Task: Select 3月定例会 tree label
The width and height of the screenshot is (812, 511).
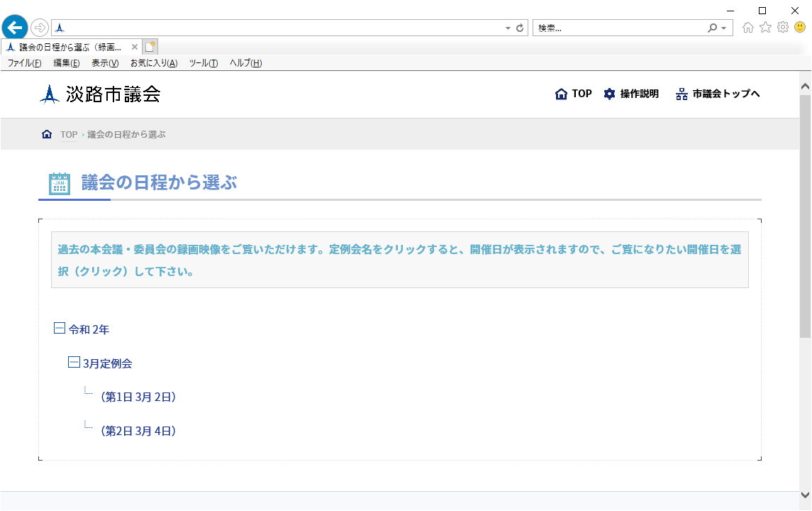Action: click(x=108, y=364)
